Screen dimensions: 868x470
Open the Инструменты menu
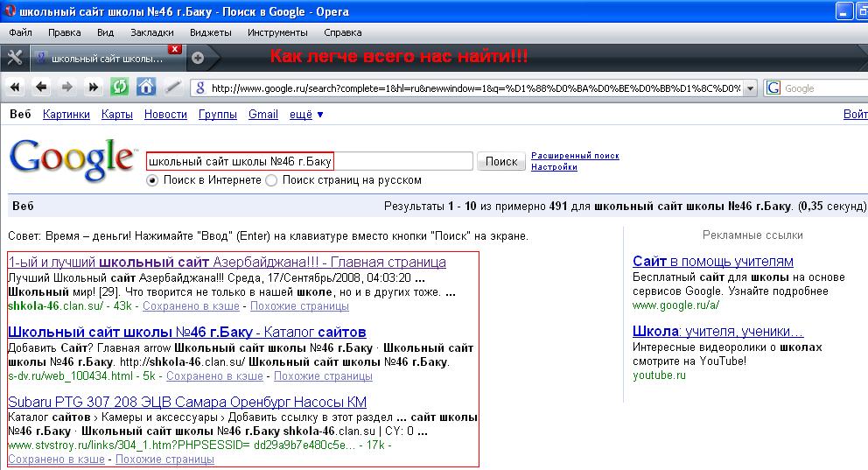277,32
